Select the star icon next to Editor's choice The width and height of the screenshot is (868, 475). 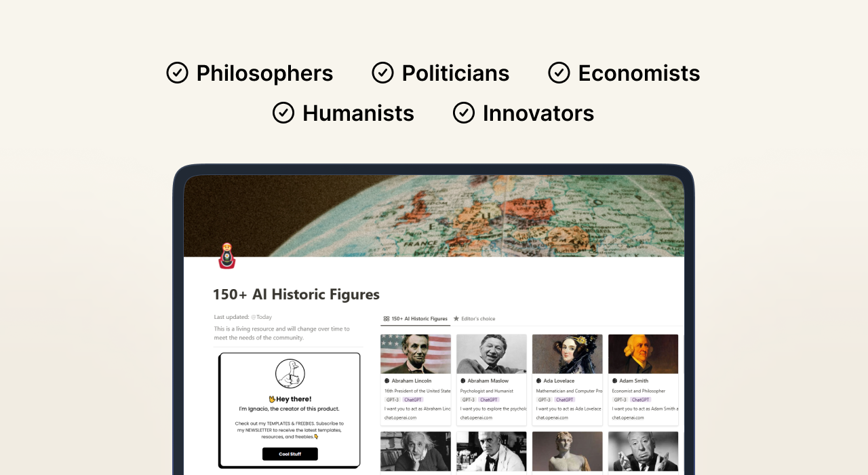457,319
